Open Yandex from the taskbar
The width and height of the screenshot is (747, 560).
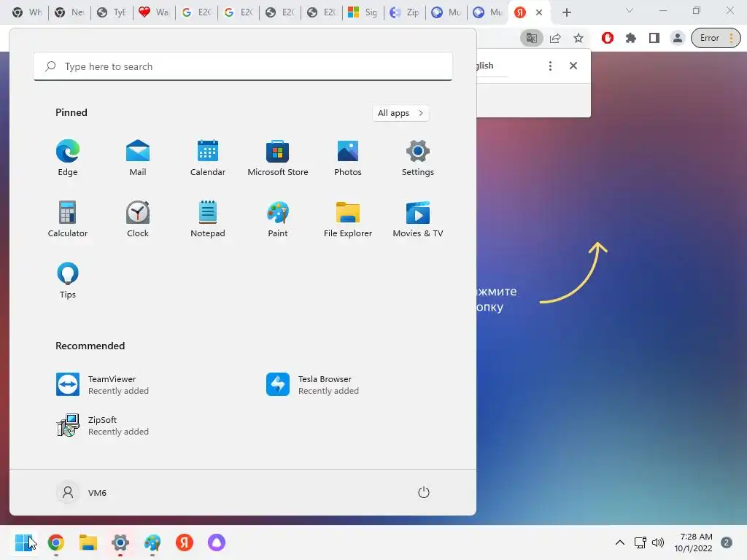(185, 542)
